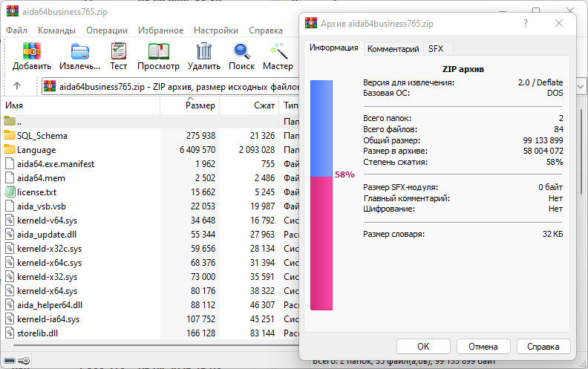Click the Language folder icon
588x369 pixels.
[10, 149]
